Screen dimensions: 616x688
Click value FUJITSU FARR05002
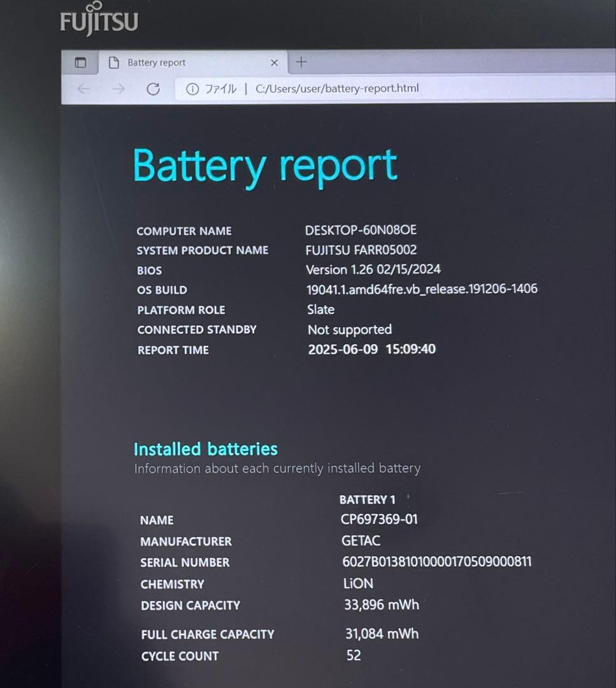click(361, 250)
